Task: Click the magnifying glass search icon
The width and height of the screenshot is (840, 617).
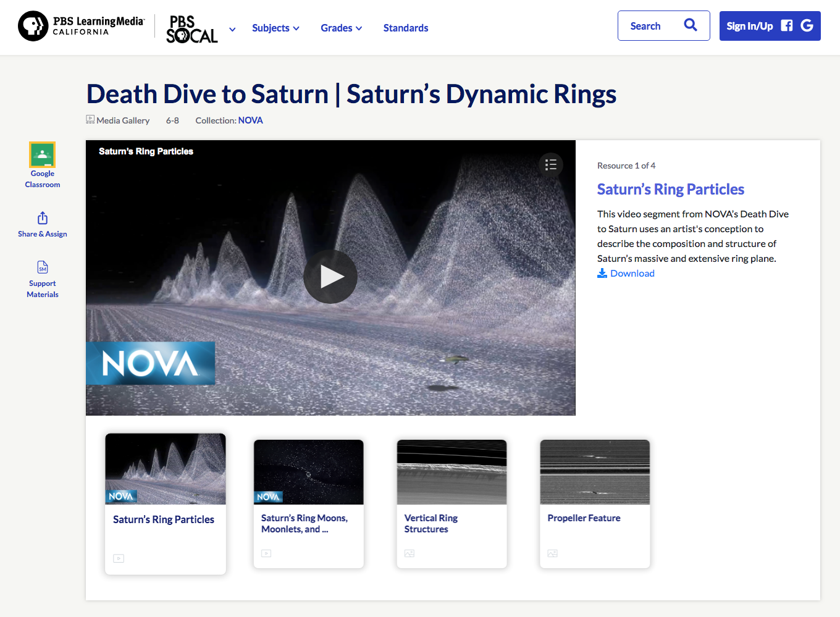Action: pos(691,25)
